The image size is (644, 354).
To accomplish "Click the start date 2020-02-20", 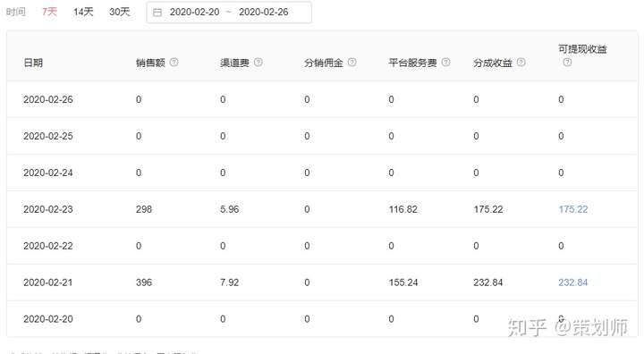I will (195, 12).
